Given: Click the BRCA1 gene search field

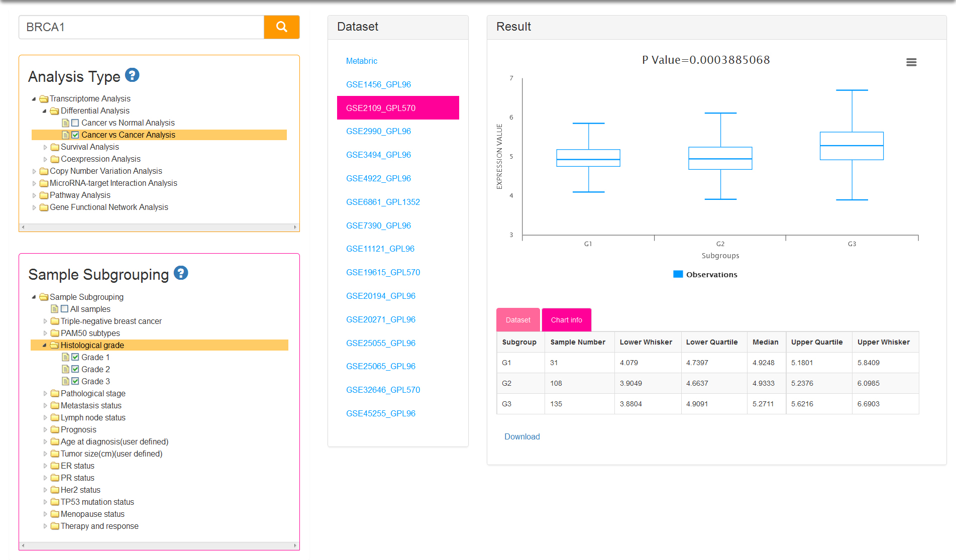Looking at the screenshot, I should coord(141,27).
